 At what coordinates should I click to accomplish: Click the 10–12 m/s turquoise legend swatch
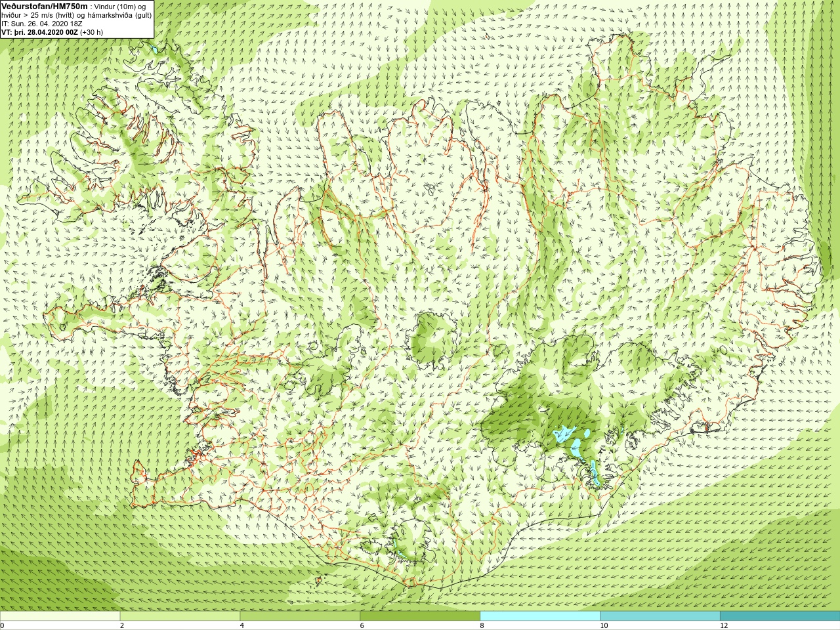coord(660,616)
